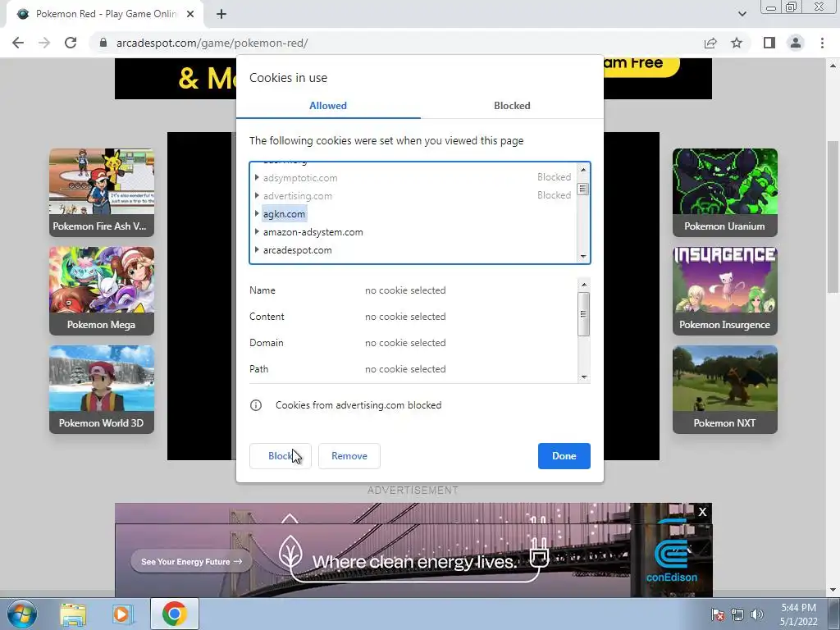Share this page via the share icon
840x630 pixels.
(x=710, y=43)
